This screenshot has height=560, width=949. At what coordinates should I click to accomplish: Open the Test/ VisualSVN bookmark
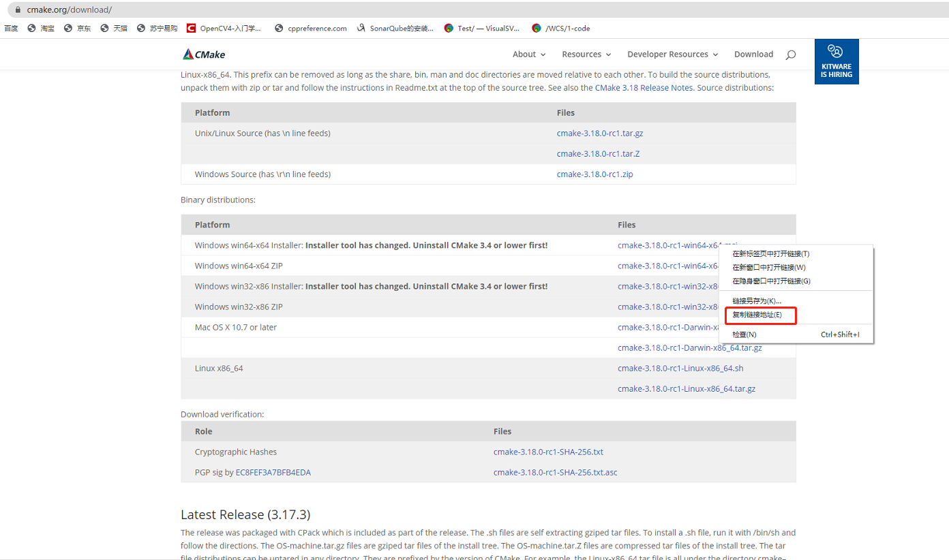[482, 28]
